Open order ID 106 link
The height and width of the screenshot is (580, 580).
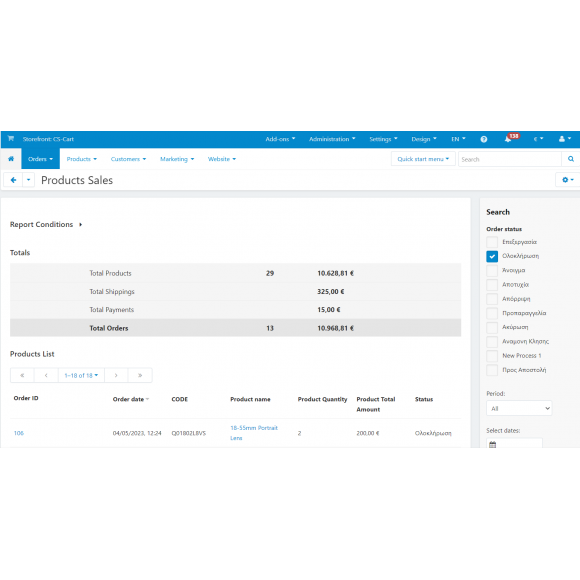click(x=18, y=433)
